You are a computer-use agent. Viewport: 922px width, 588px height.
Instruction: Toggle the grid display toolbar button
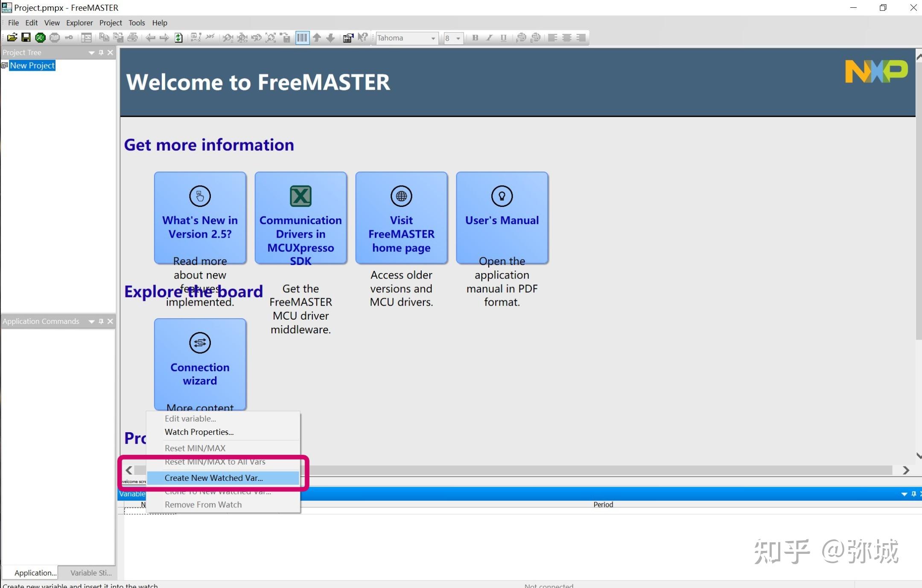coord(301,38)
